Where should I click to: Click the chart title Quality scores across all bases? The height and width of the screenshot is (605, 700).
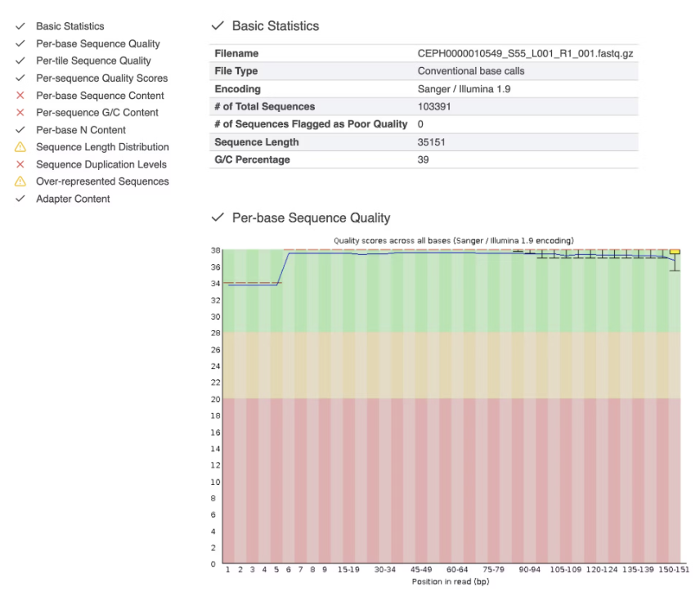point(454,240)
